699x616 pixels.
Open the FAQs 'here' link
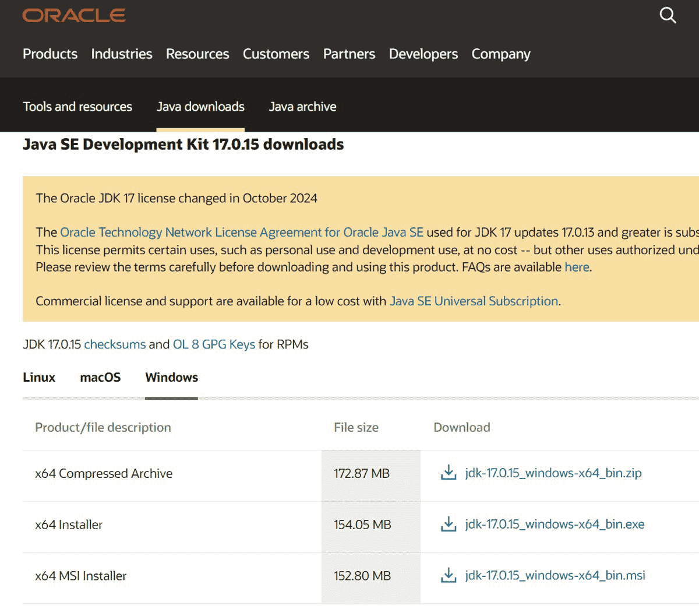(x=576, y=267)
